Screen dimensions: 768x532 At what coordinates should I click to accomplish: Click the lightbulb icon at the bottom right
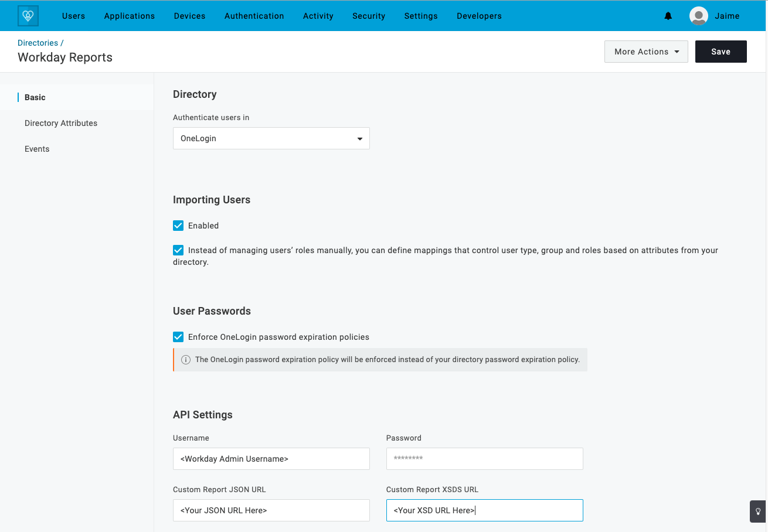[x=757, y=511]
